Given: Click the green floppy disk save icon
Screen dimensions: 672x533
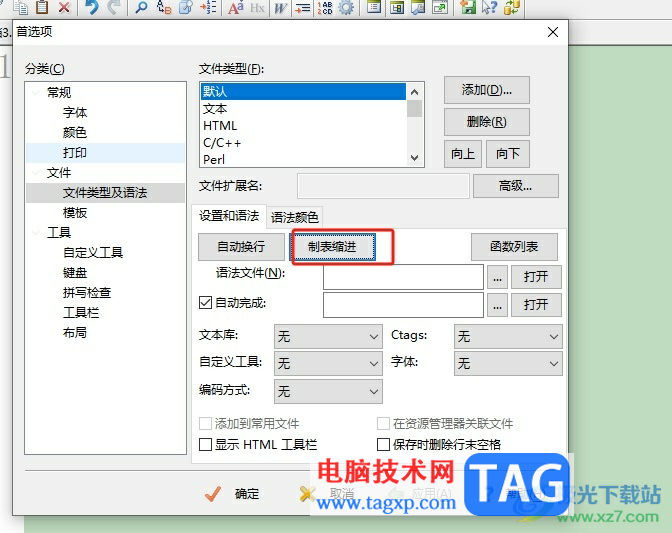Looking at the screenshot, I should [468, 7].
